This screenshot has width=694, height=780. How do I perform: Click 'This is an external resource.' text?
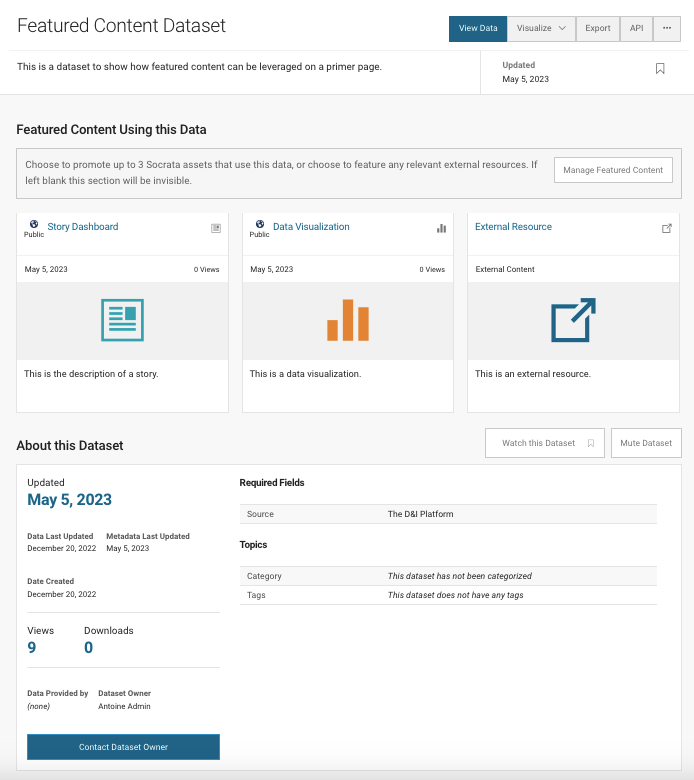pos(533,374)
